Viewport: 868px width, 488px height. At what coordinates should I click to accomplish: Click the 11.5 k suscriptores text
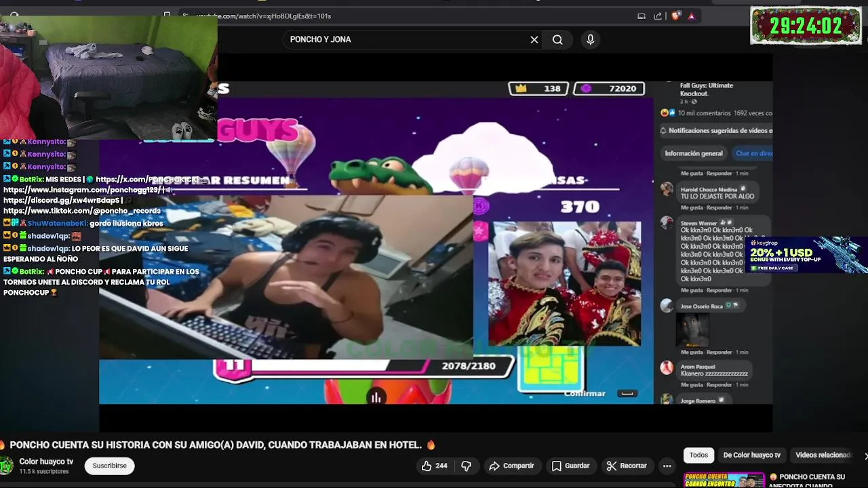pyautogui.click(x=44, y=471)
